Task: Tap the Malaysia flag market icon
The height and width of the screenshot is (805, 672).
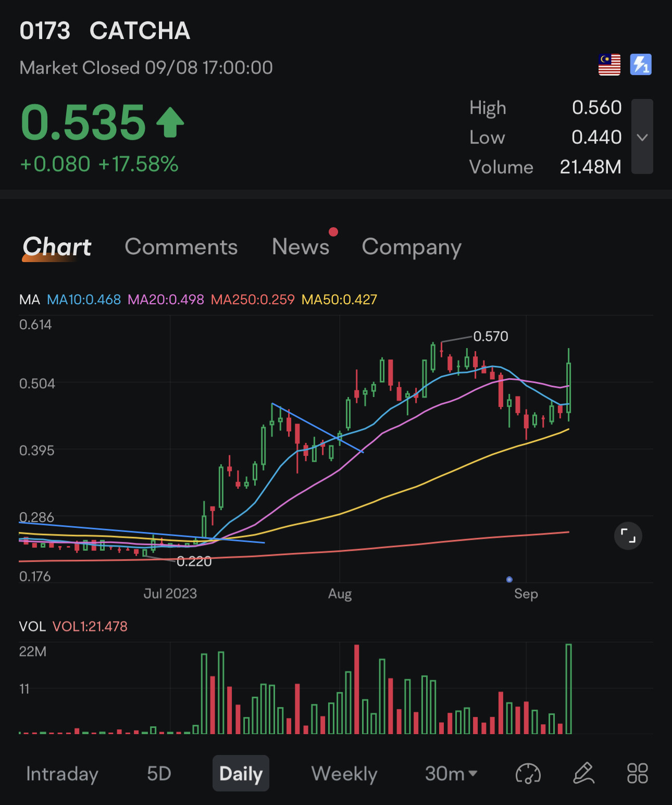Action: point(609,65)
